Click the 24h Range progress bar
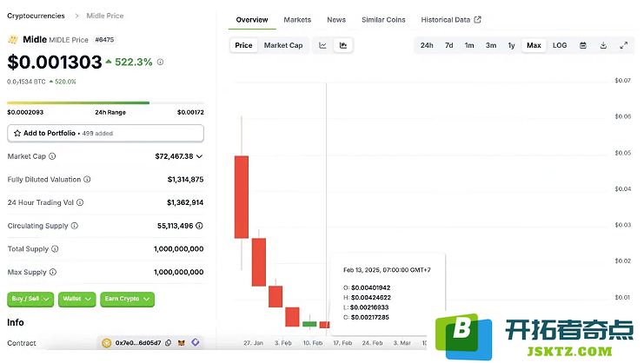The width and height of the screenshot is (644, 363). tap(105, 103)
